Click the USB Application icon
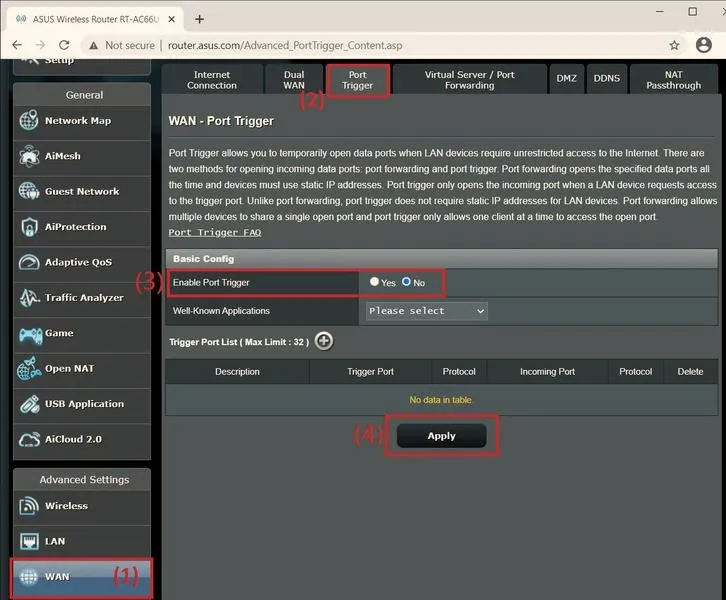Viewport: 726px width, 600px height. 29,404
